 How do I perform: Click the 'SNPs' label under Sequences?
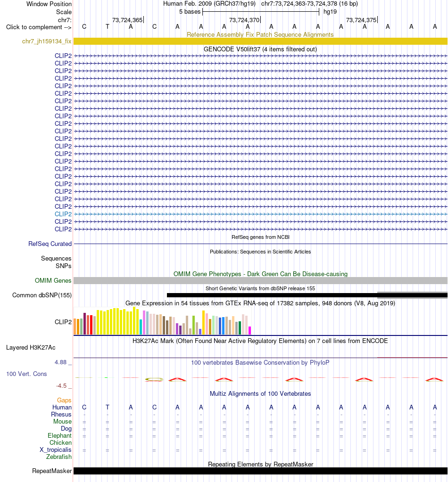pos(63,266)
